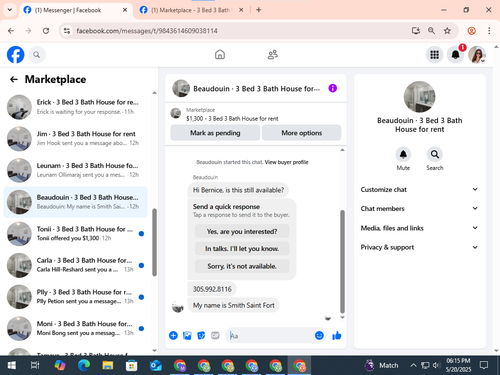Open the account profile picture menu

(477, 55)
